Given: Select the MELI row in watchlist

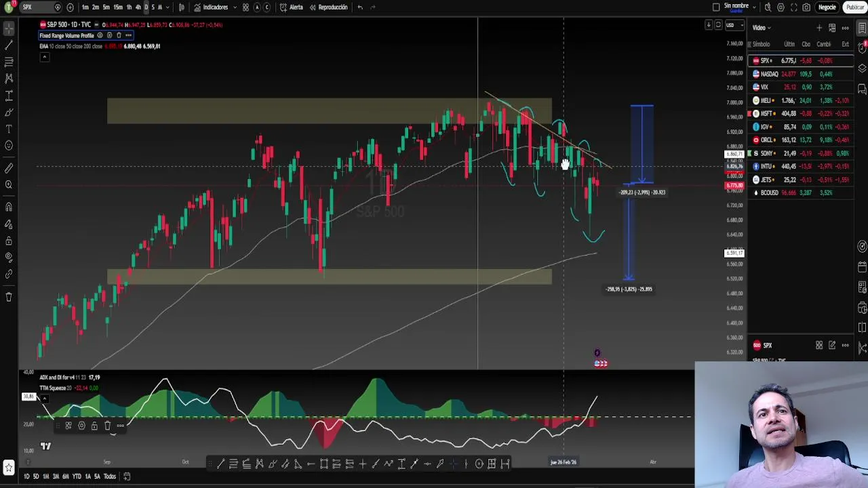Looking at the screenshot, I should 801,100.
